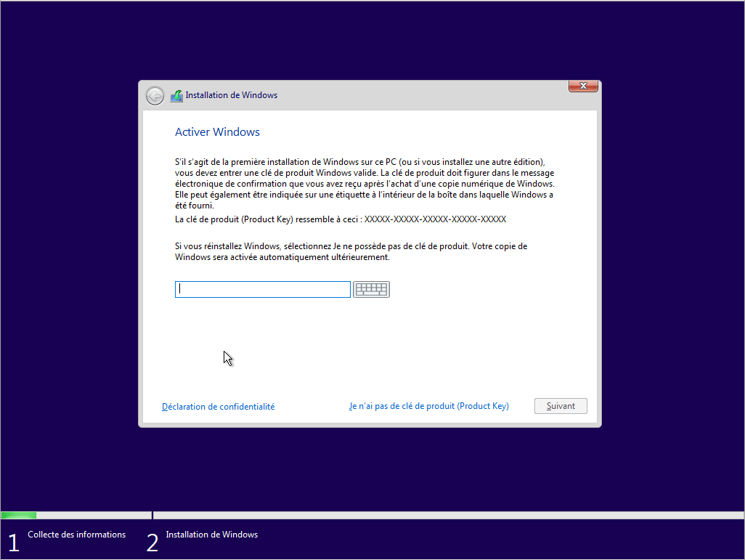Click the divider marker between progress steps

tap(152, 515)
